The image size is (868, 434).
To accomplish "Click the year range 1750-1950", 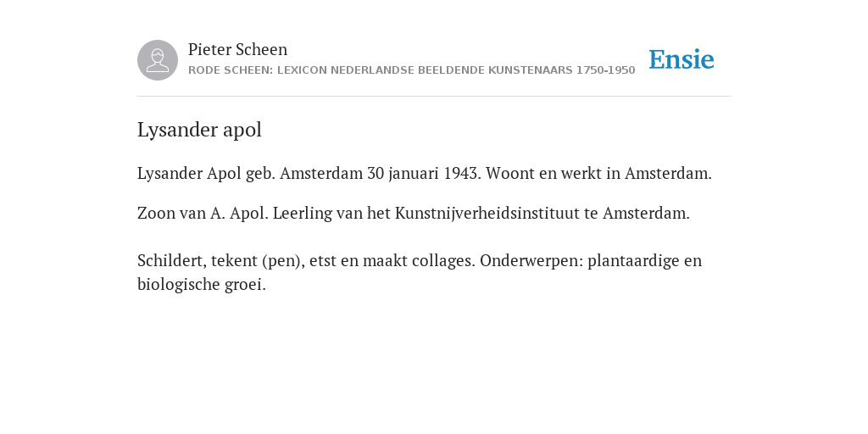I will (605, 70).
